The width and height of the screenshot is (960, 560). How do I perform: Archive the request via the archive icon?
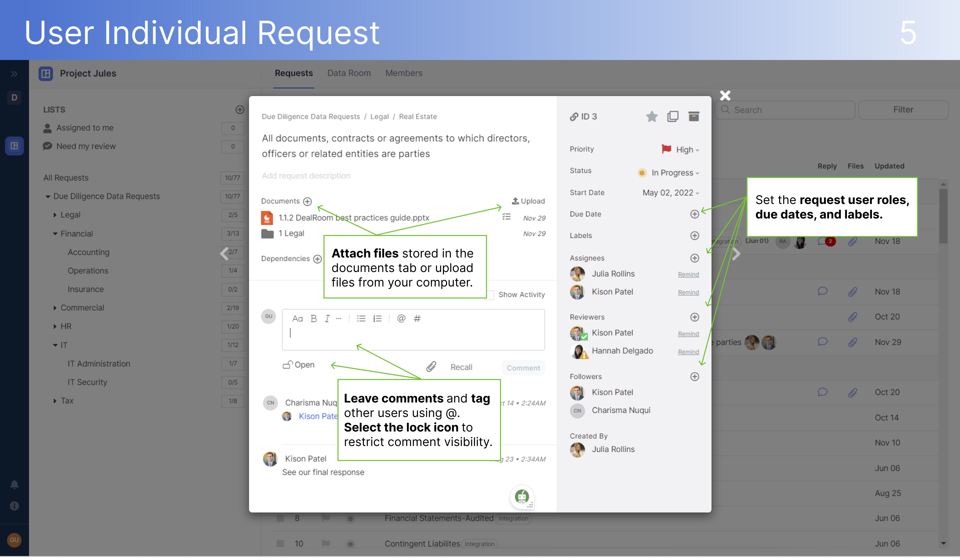click(x=694, y=116)
